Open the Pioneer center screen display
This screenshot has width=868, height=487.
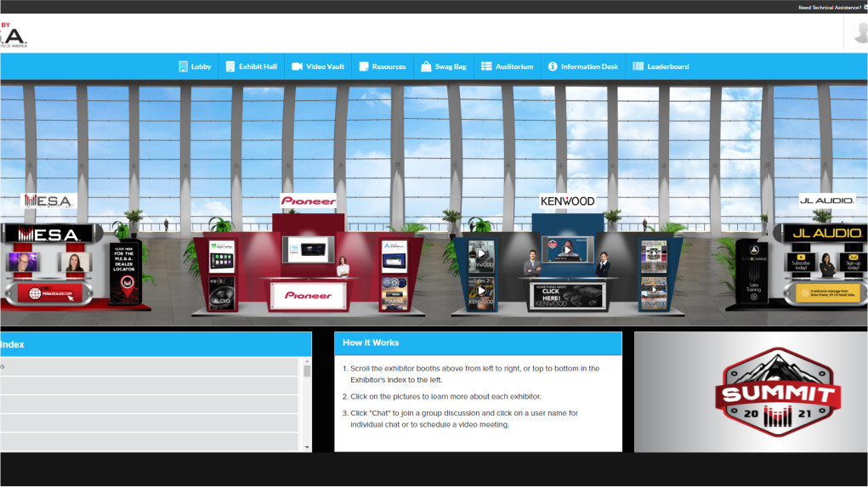click(x=309, y=250)
